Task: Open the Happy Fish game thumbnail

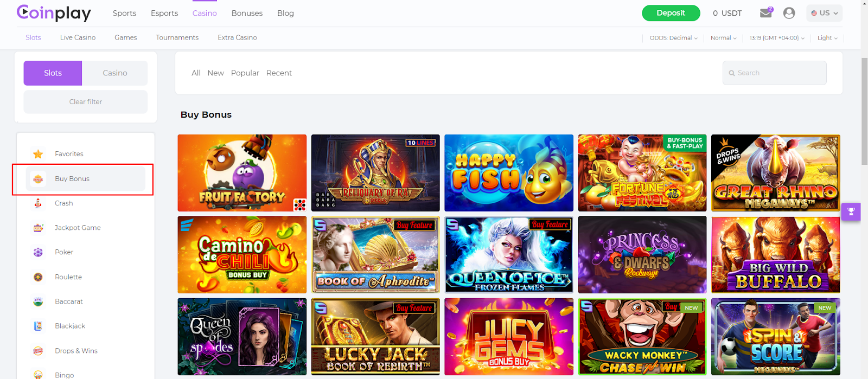Action: point(509,173)
